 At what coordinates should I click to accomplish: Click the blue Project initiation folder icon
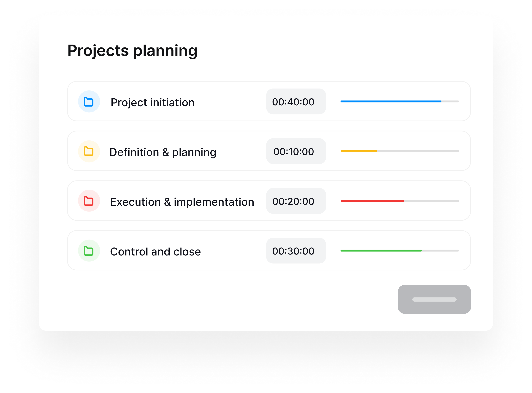89,101
